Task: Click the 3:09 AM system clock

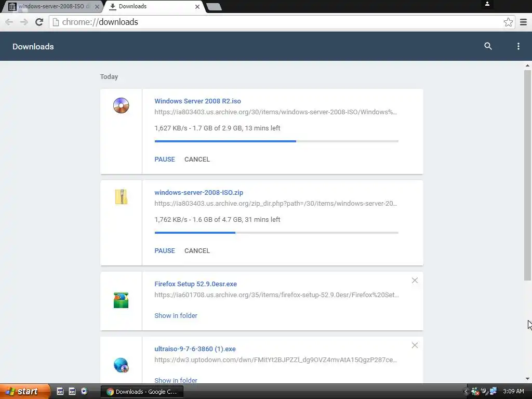Action: click(x=513, y=391)
